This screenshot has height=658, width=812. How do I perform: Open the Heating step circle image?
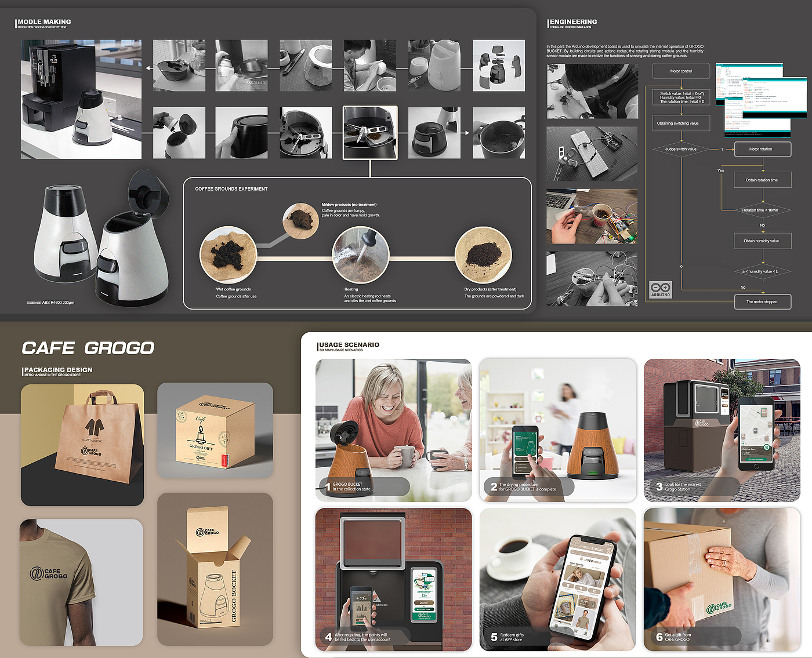360,255
